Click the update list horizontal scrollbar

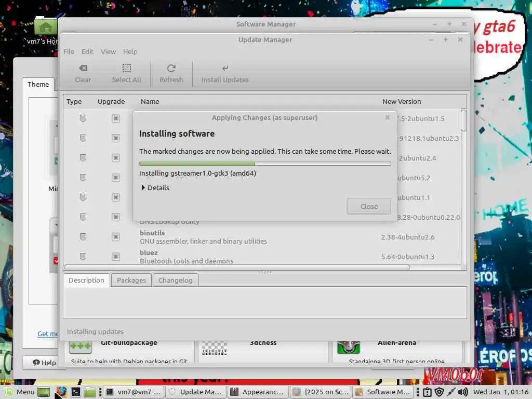tap(236, 268)
